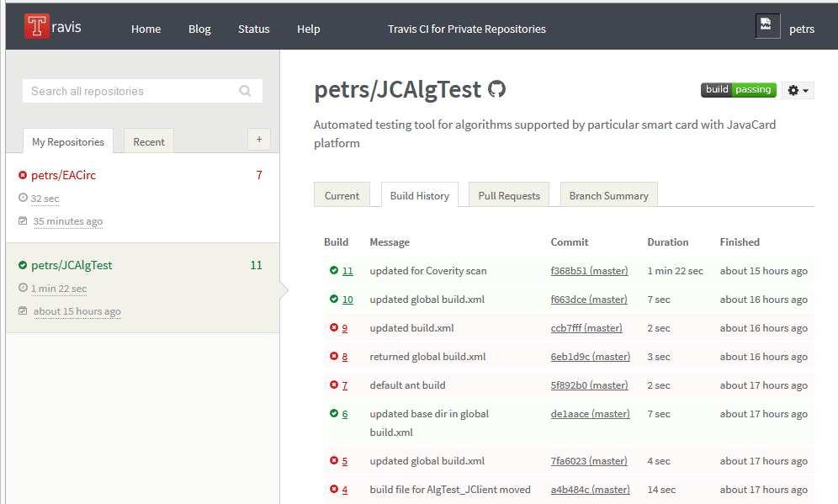
Task: Open the GitHub icon beside petrs/JCAlgTest title
Action: coord(496,89)
